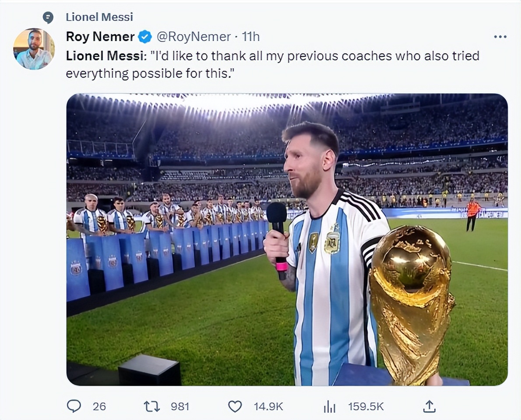Open the Lionel Messi topic link

[x=99, y=17]
